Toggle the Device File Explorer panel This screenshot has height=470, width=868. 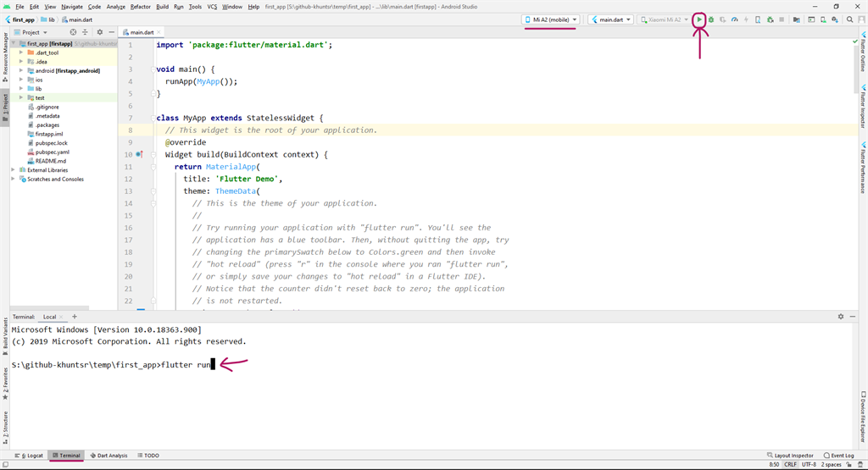click(x=863, y=417)
